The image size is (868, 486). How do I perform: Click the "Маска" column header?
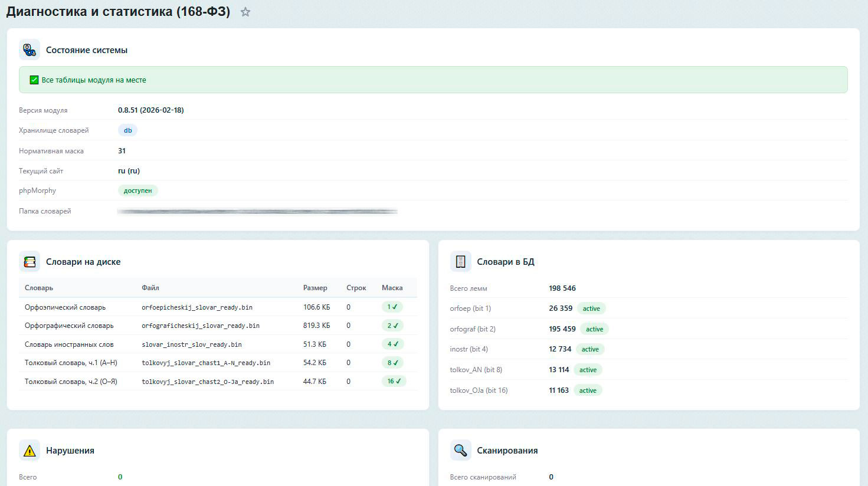(x=393, y=287)
